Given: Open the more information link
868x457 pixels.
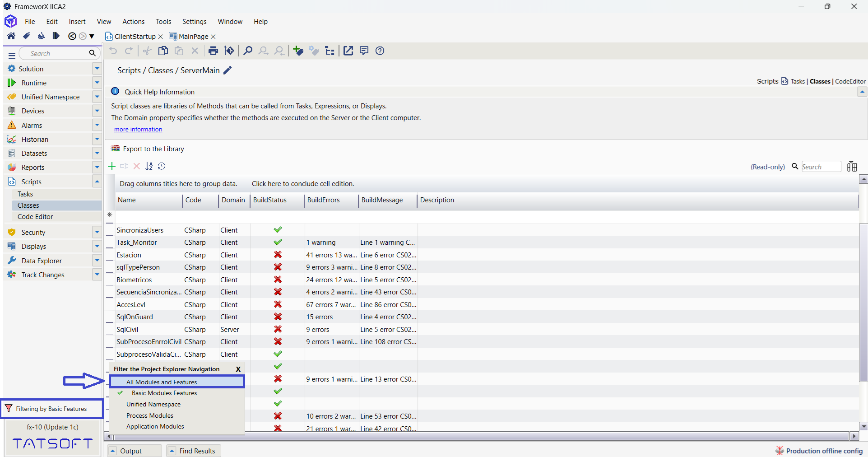Looking at the screenshot, I should pos(138,129).
